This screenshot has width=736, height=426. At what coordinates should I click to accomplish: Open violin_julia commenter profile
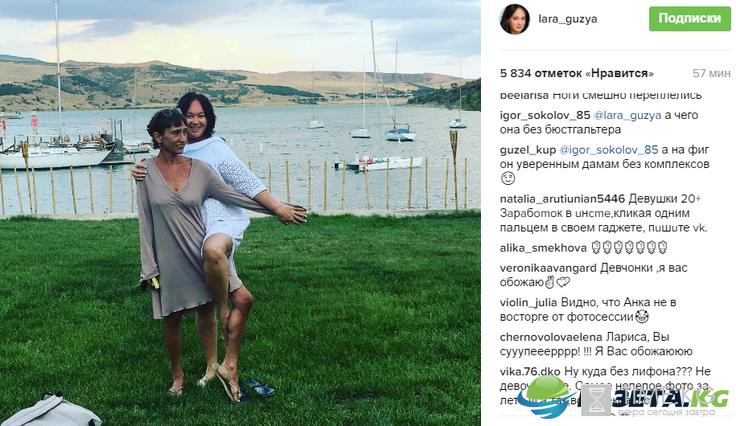pyautogui.click(x=529, y=303)
